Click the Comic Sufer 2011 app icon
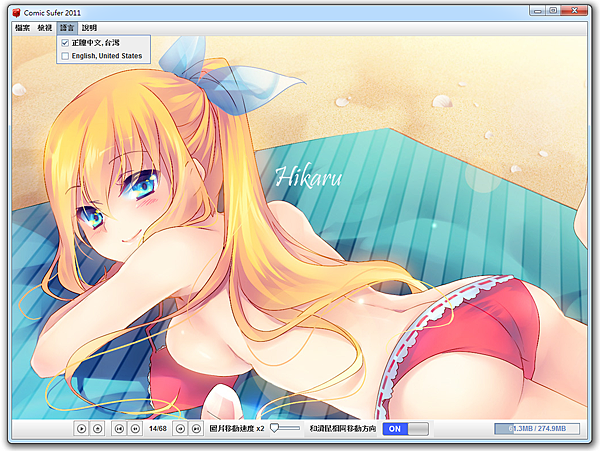The height and width of the screenshot is (451, 600). click(x=16, y=13)
